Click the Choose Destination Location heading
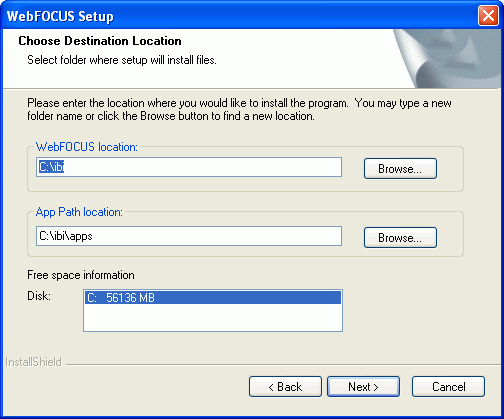The image size is (504, 419). click(100, 41)
